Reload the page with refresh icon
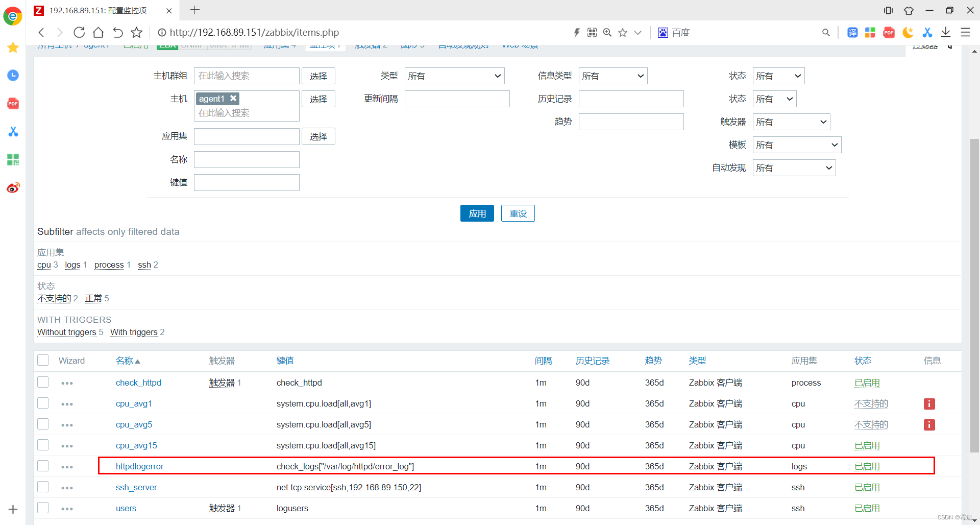The height and width of the screenshot is (525, 980). tap(79, 33)
